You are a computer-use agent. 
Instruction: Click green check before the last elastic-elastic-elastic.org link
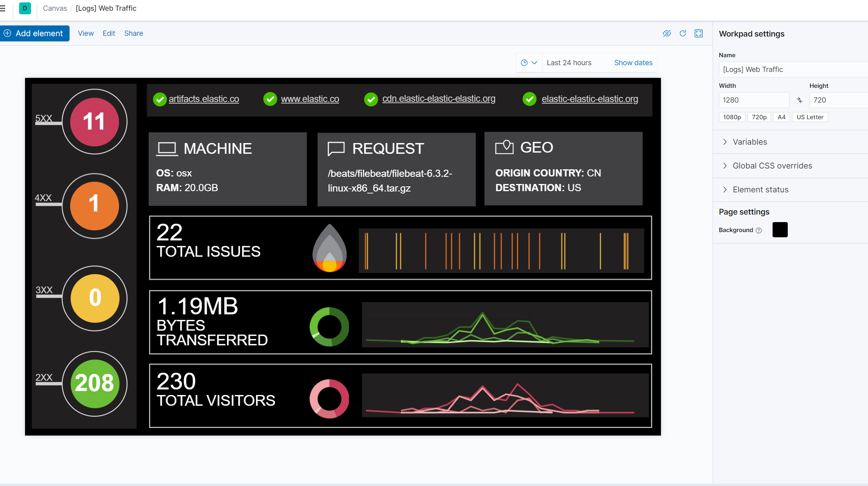529,99
